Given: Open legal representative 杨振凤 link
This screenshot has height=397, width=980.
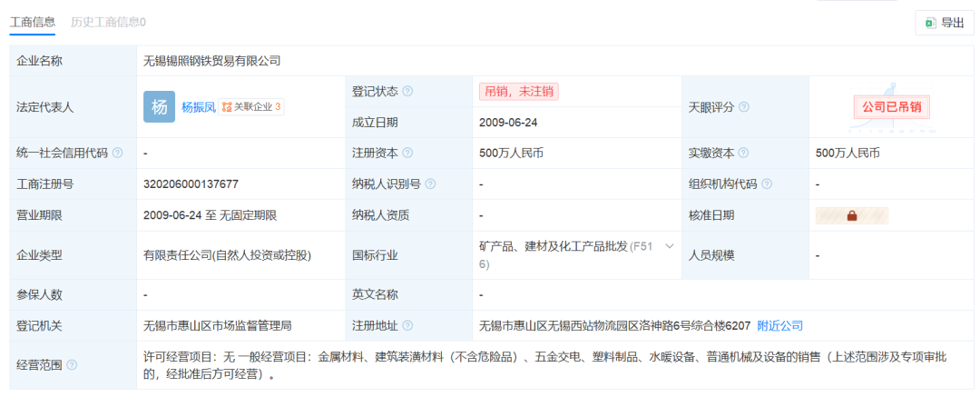Looking at the screenshot, I should point(198,107).
